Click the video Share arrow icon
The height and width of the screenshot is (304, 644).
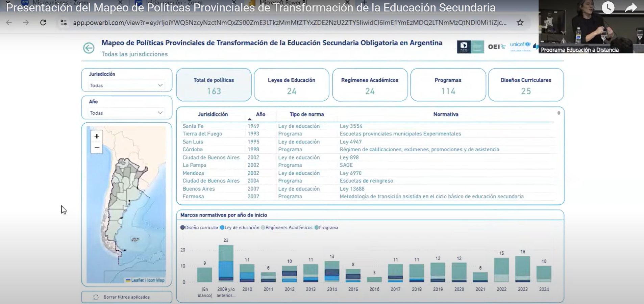tap(630, 7)
